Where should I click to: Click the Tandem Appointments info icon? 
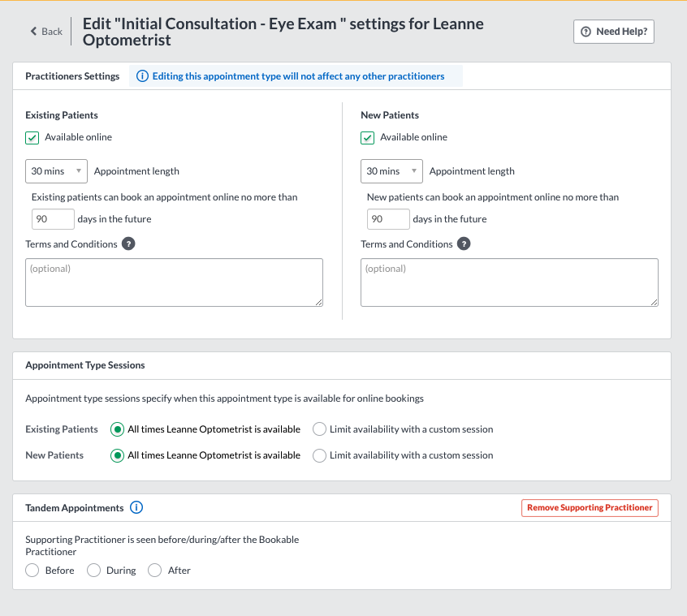tap(136, 507)
